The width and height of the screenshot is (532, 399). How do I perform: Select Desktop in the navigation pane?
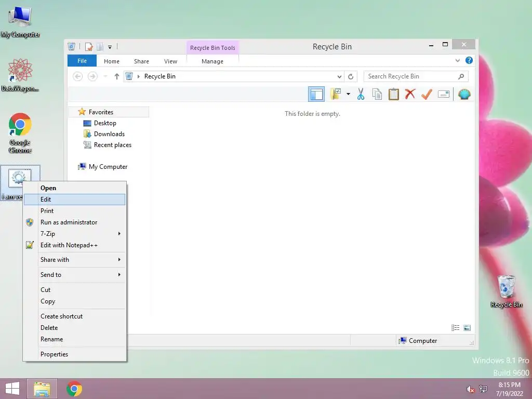coord(105,123)
